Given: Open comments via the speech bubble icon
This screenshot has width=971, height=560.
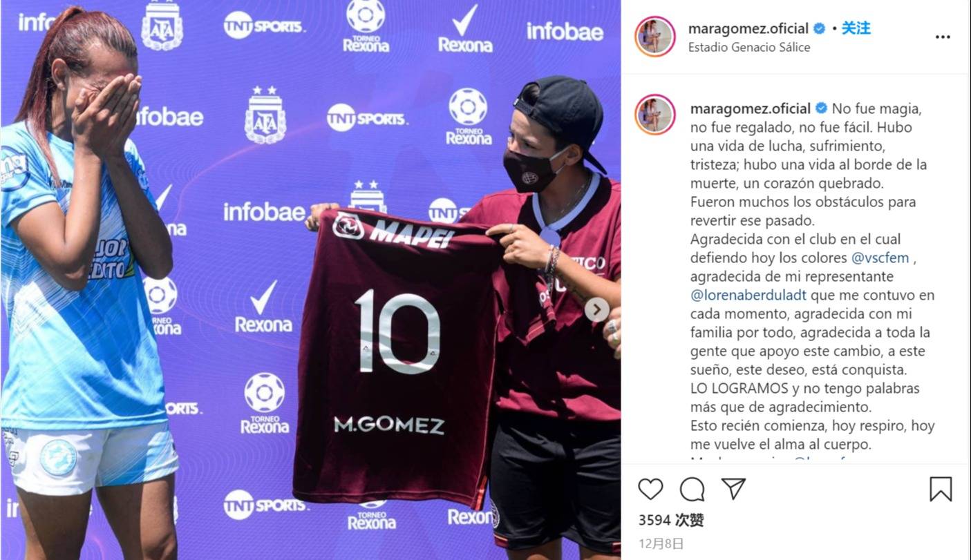Looking at the screenshot, I should click(692, 489).
